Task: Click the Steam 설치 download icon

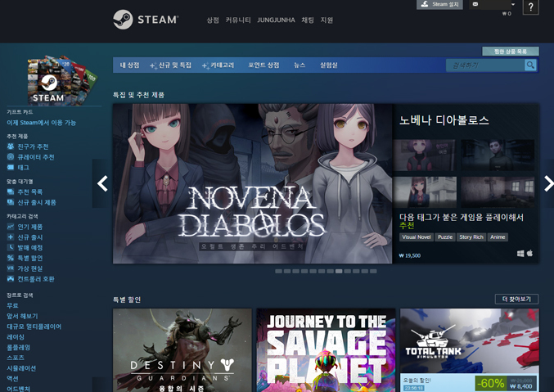Action: coord(425,4)
